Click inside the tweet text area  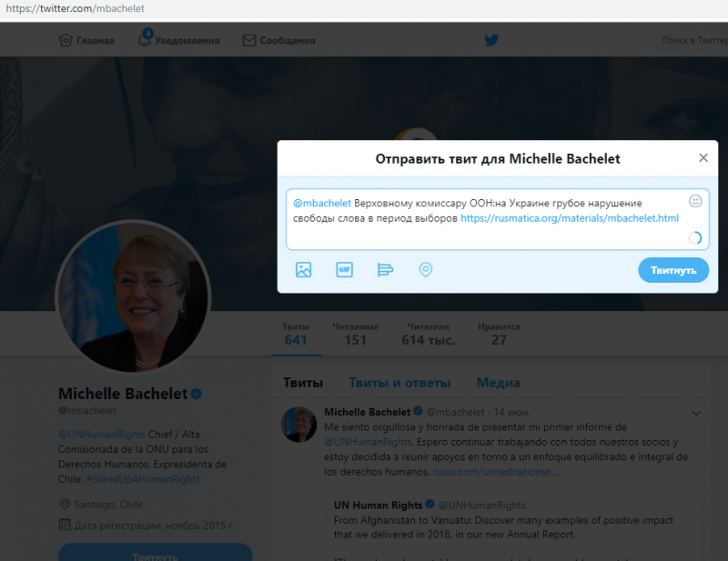coord(497,219)
